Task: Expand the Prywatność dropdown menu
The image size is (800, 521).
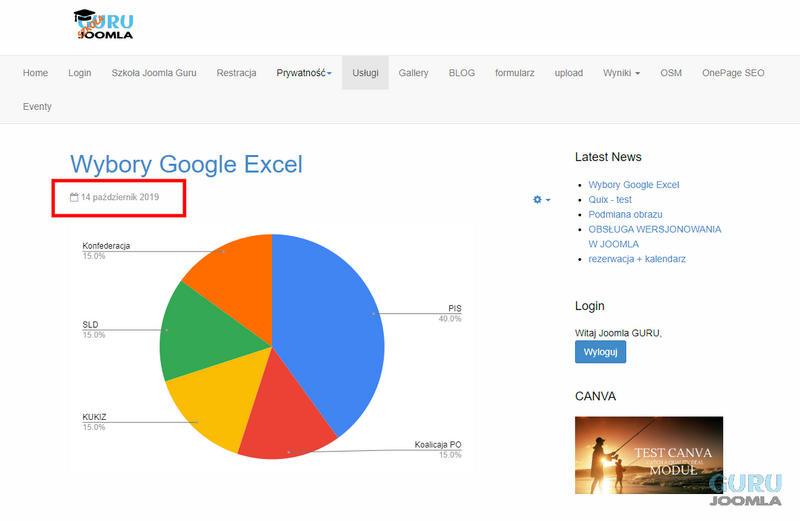Action: (304, 73)
